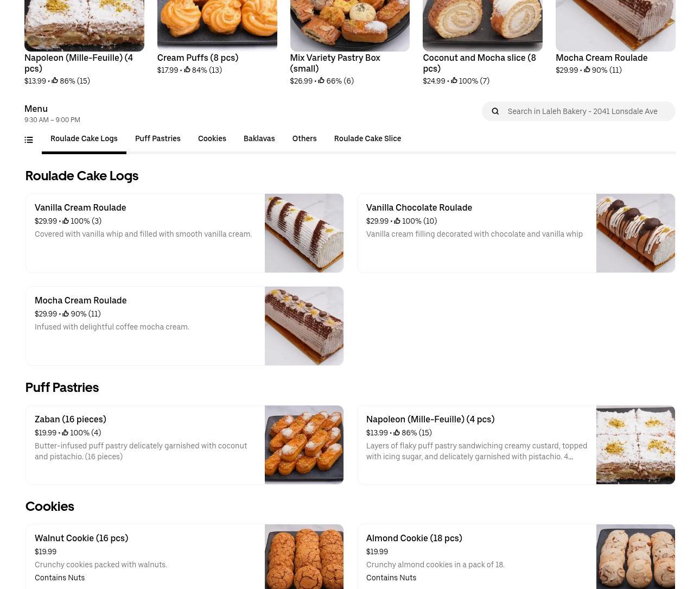Open Napoleon (Mille-Feuille) in Puff Pastries
This screenshot has height=589, width=700.
click(x=516, y=445)
